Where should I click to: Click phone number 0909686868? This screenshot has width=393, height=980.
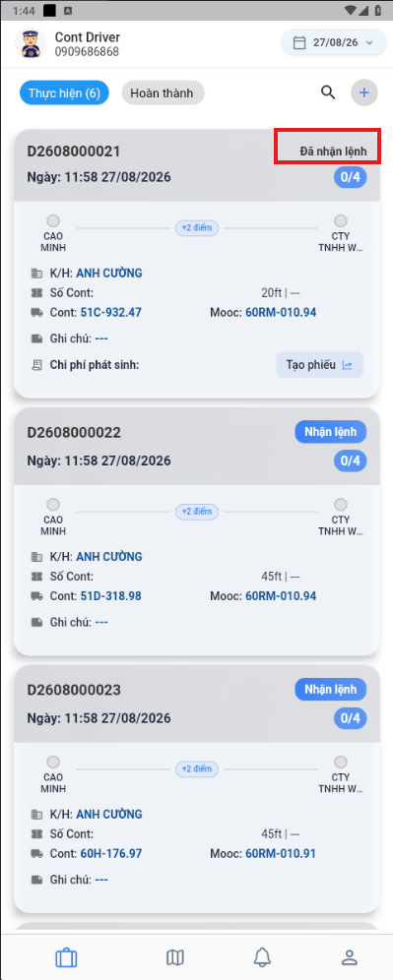click(x=87, y=51)
